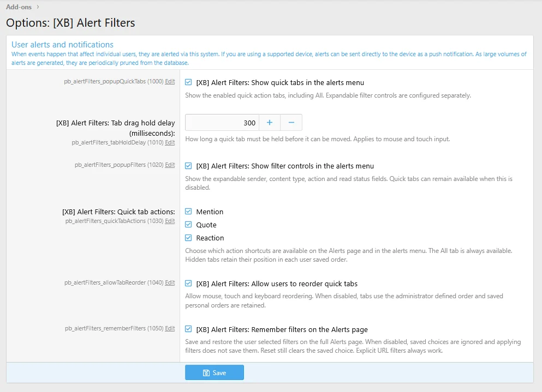Screen dimensions: 542x392
Task: Edit the pb_alertFilters_allowTabReorder option
Action: pos(170,282)
